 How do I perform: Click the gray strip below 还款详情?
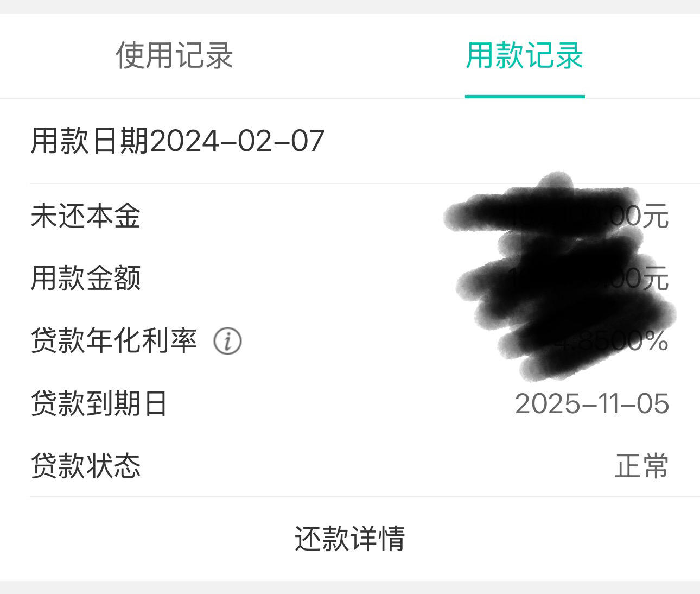(x=350, y=587)
